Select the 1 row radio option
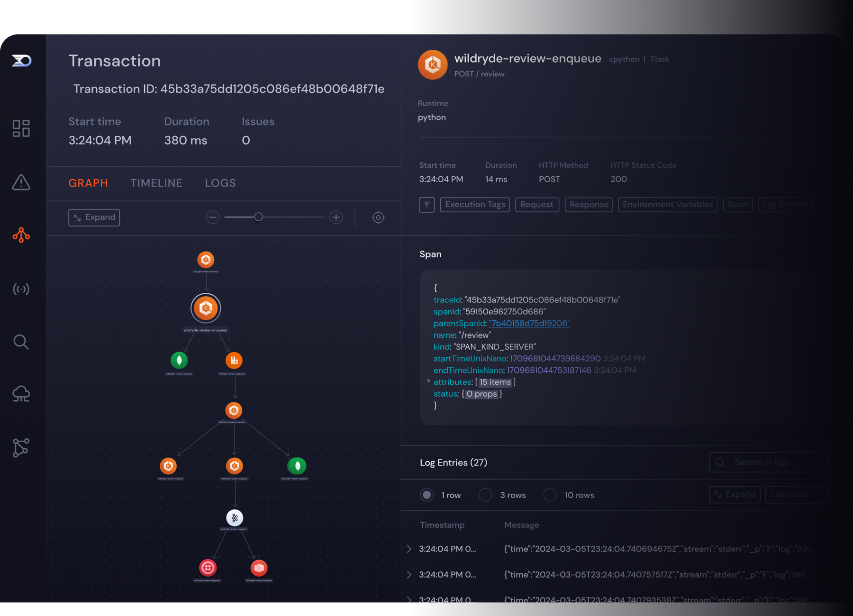Screen dimensions: 853x616 [426, 495]
